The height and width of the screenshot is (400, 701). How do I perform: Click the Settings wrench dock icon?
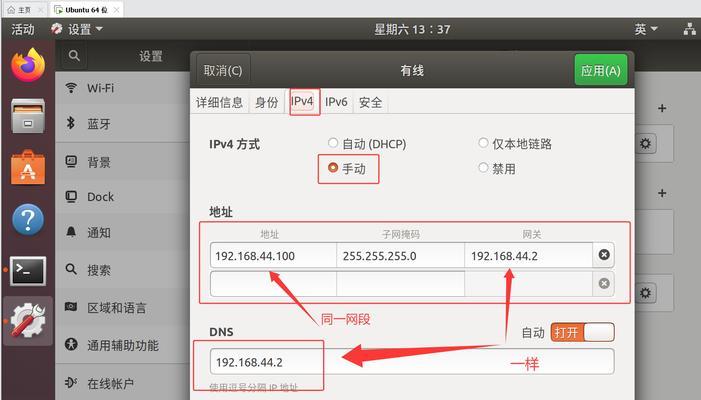click(x=28, y=320)
